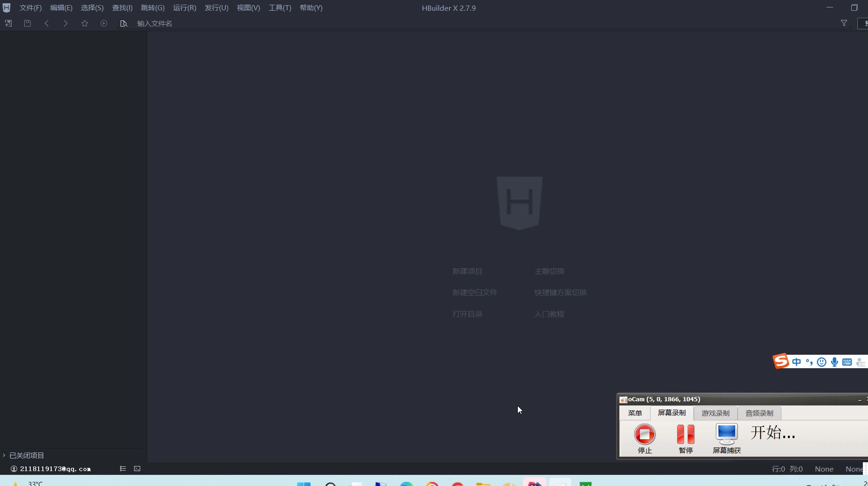This screenshot has height=486, width=868.
Task: Click the 行:0 列:0 cursor position indicator
Action: point(787,469)
